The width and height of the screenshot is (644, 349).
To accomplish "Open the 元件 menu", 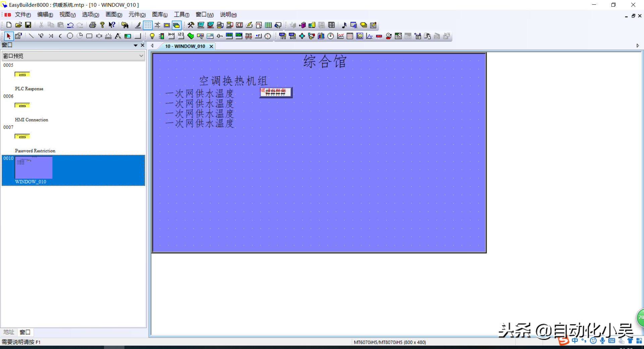I will point(137,14).
